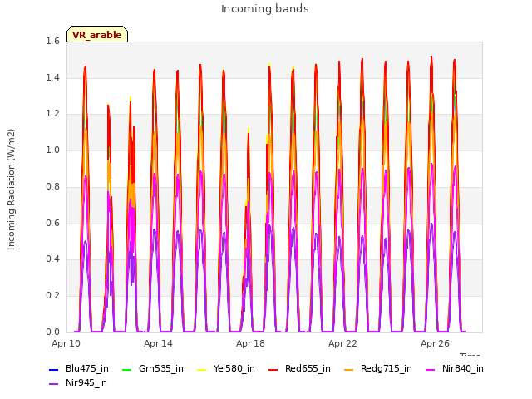Click the 1.4 y-axis tick label

click(x=52, y=77)
